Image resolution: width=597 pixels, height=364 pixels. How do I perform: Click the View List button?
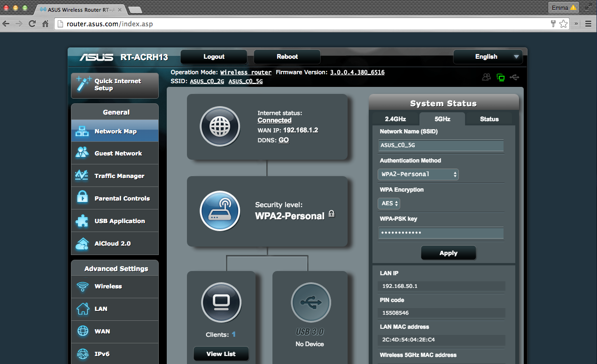pos(221,354)
